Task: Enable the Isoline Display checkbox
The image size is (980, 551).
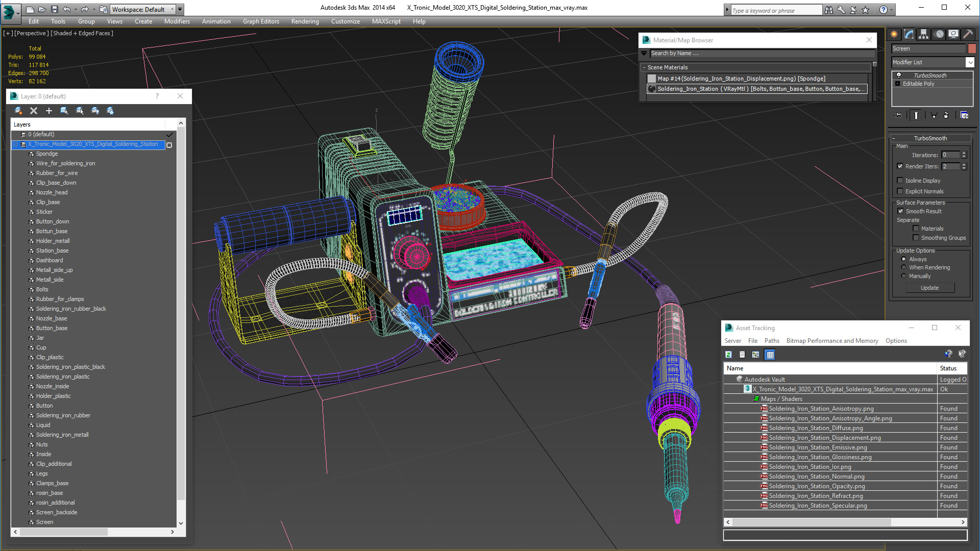Action: coord(900,181)
